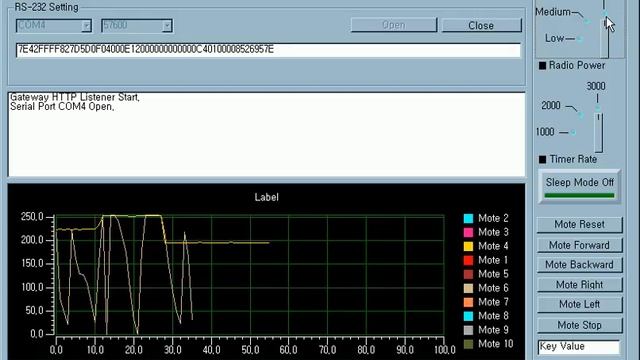Click the 'Radio Power' label
Viewport: 640px width, 360px height.
pos(577,65)
